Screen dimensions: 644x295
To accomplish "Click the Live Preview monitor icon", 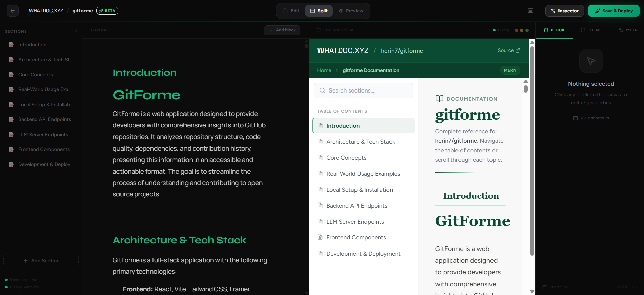I will pos(318,30).
